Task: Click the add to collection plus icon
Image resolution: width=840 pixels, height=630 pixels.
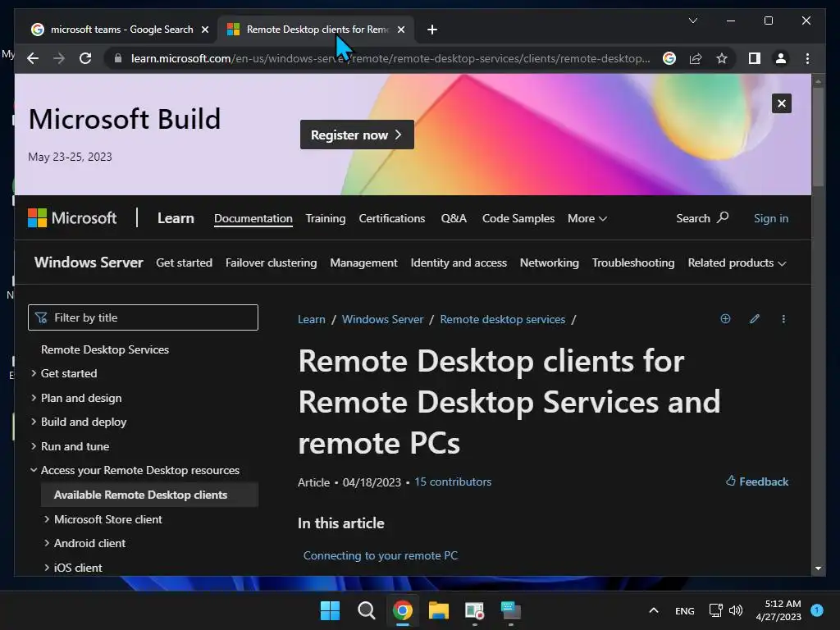Action: coord(725,319)
